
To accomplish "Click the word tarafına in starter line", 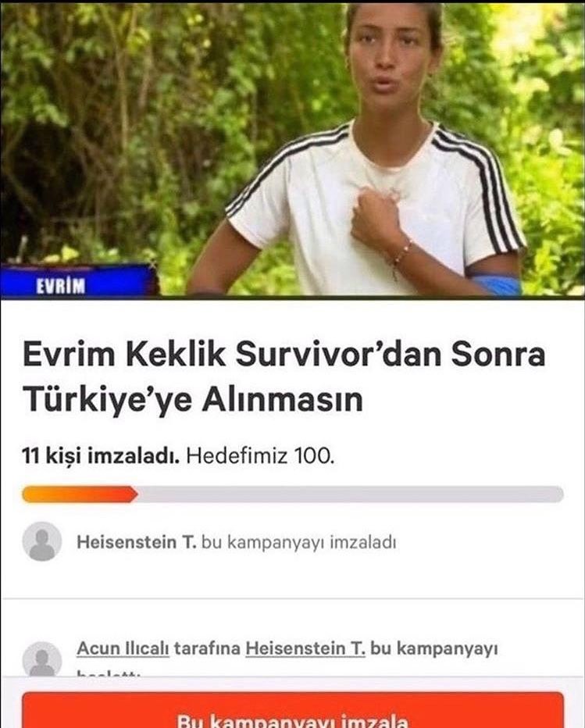I will point(207,648).
